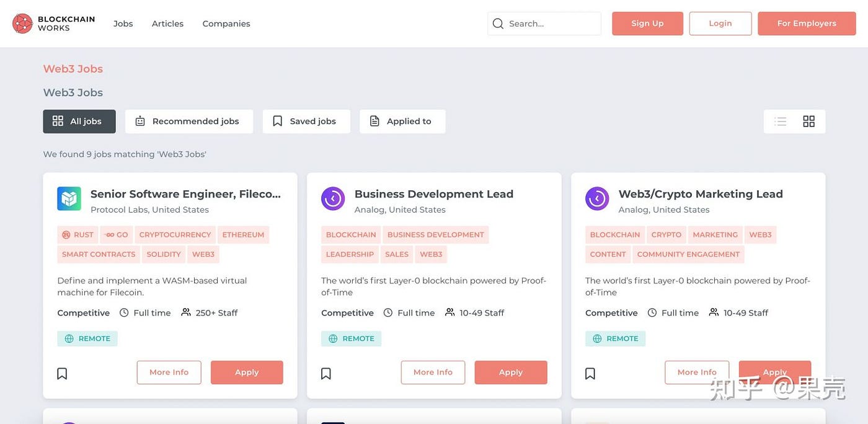Click the SMART CONTRACTS tag
This screenshot has height=424, width=868.
coord(99,254)
